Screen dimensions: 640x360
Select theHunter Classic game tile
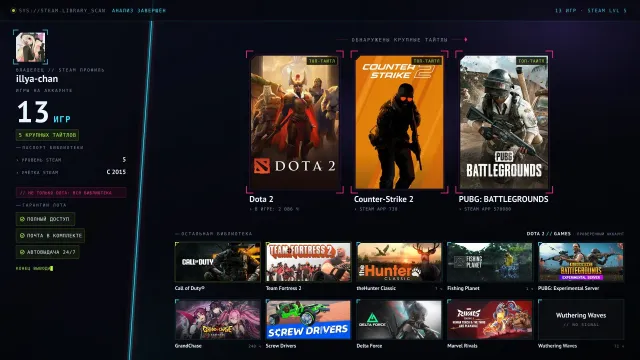399,262
